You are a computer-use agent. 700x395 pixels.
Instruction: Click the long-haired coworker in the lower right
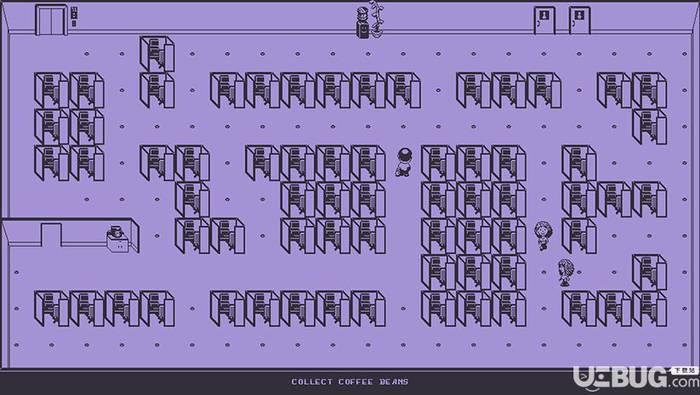tap(566, 272)
